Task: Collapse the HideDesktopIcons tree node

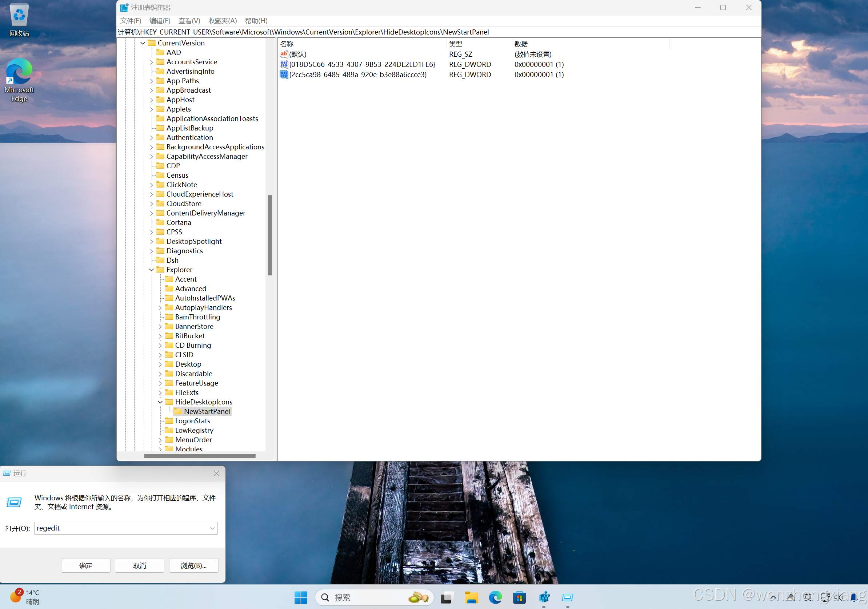Action: 160,402
